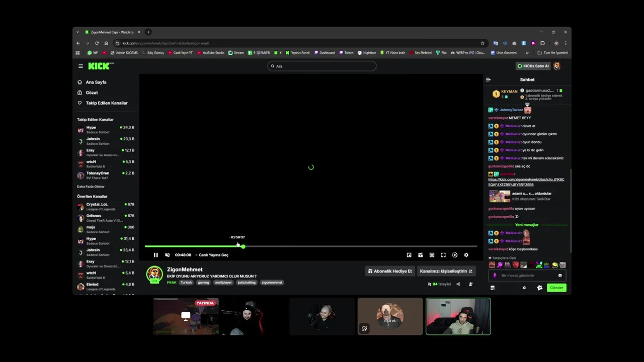This screenshot has height=362, width=644.
Task: Click the KICK logo
Action: [x=101, y=66]
